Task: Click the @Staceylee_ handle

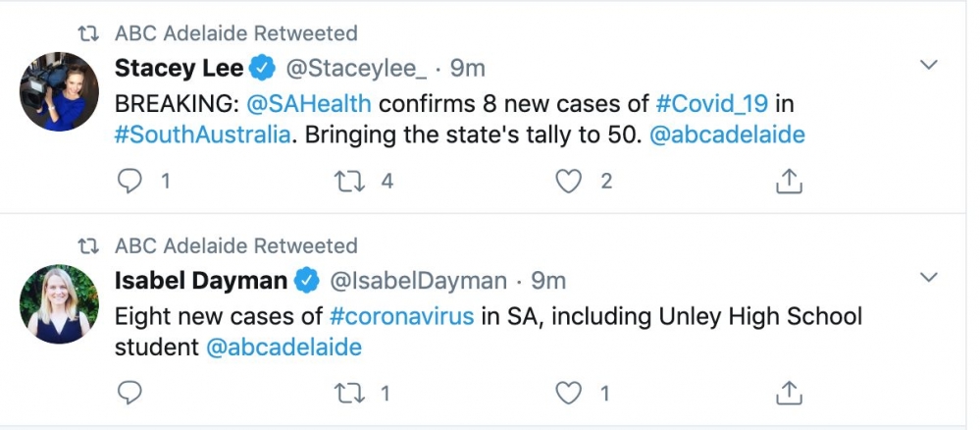Action: pos(354,69)
